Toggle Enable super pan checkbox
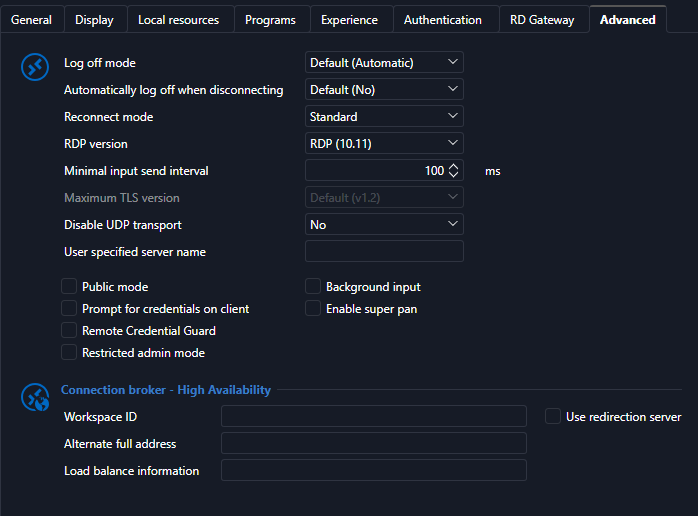 313,308
